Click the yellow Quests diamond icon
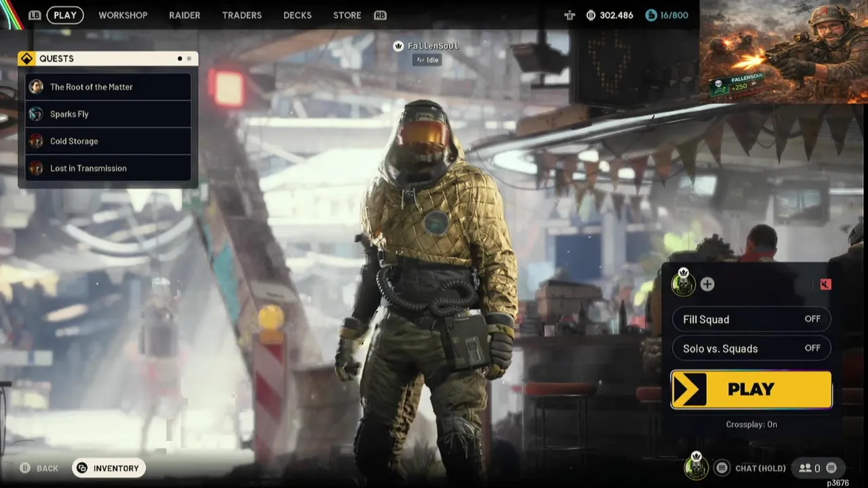The width and height of the screenshot is (868, 488). click(x=26, y=58)
